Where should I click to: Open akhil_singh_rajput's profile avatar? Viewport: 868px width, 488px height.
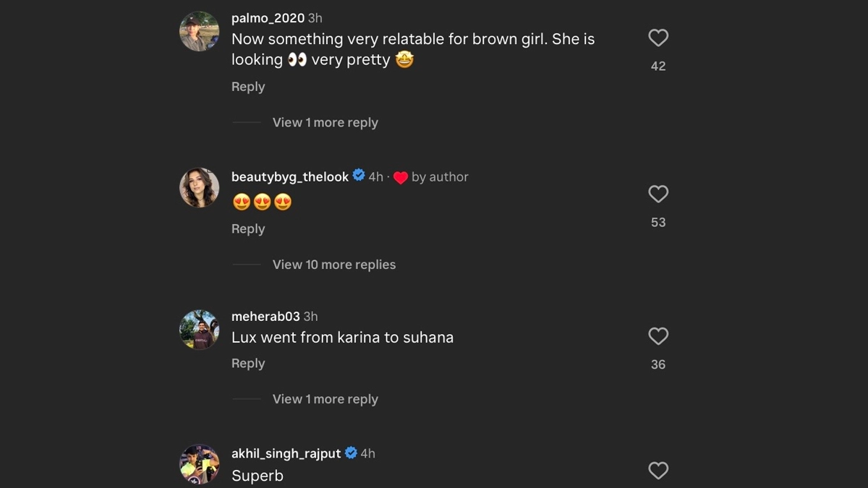199,464
